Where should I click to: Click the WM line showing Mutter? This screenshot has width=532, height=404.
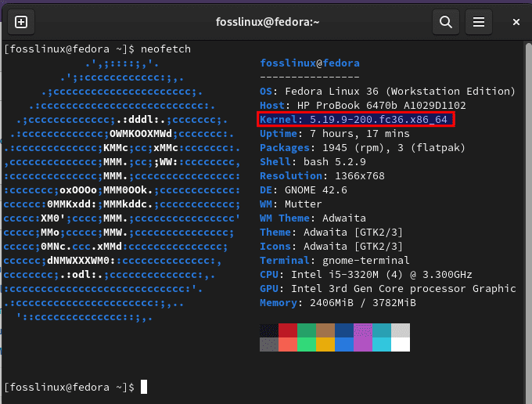[x=291, y=204]
